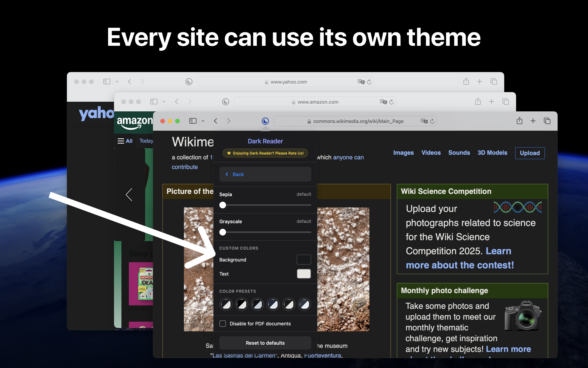The width and height of the screenshot is (588, 368).
Task: Open Videos section on Wikimedia Commons
Action: 431,153
